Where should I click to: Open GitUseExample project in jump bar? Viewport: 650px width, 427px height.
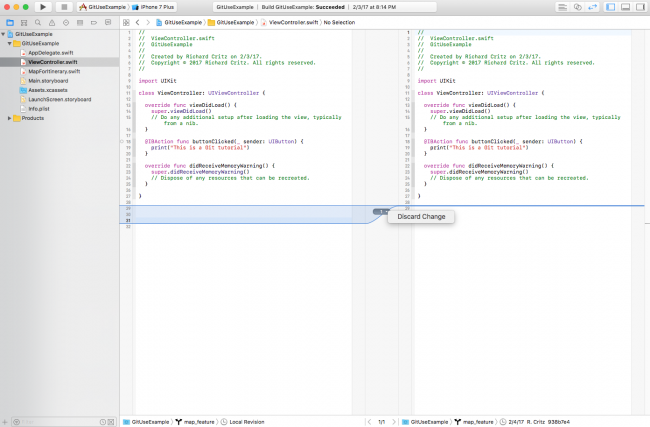(179, 22)
